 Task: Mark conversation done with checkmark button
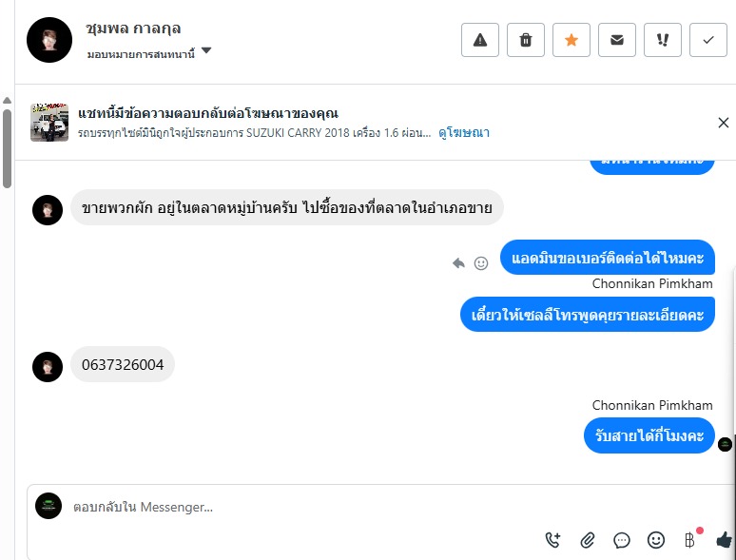point(708,40)
